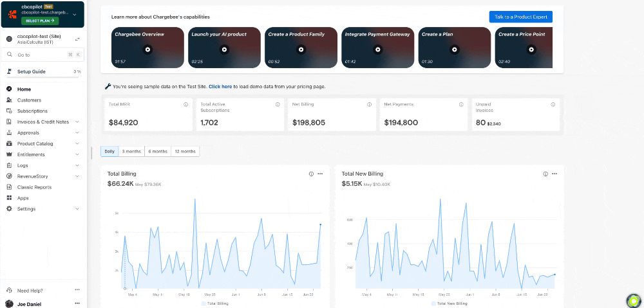Viewport: 644px width, 308px height.
Task: Click the Subscriptions sidebar icon
Action: 9,111
